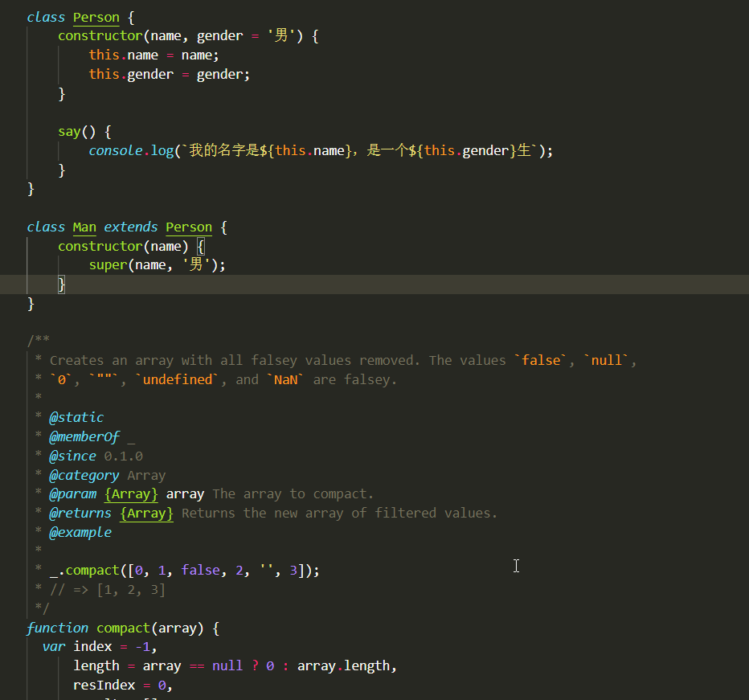This screenshot has height=700, width=749.
Task: Click the `undefined` token in the comment
Action: (x=178, y=380)
